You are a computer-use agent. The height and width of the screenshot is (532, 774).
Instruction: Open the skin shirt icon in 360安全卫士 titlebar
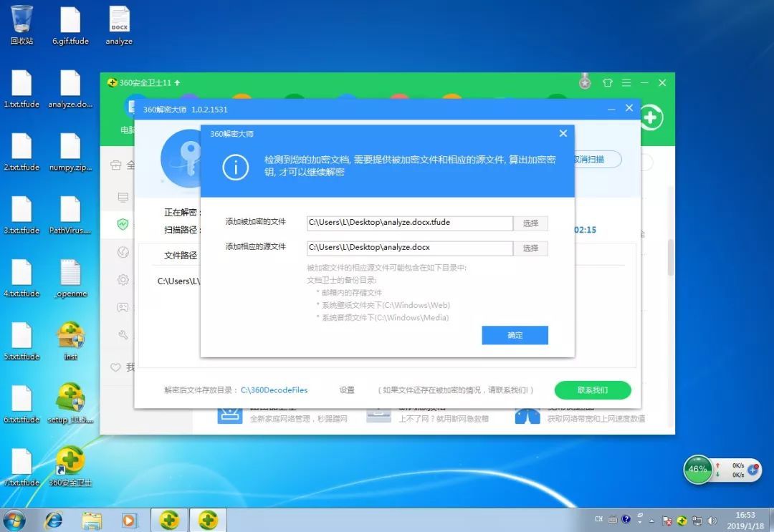pyautogui.click(x=608, y=83)
